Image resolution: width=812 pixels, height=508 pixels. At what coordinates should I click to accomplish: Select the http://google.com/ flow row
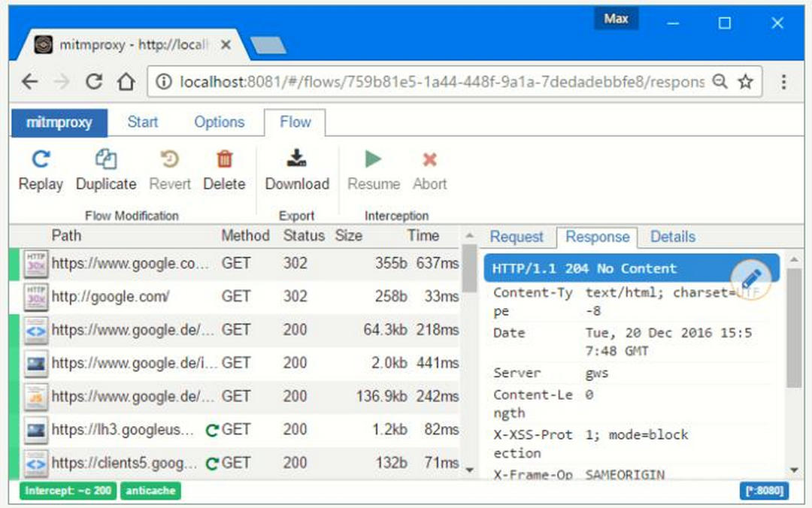tap(111, 297)
